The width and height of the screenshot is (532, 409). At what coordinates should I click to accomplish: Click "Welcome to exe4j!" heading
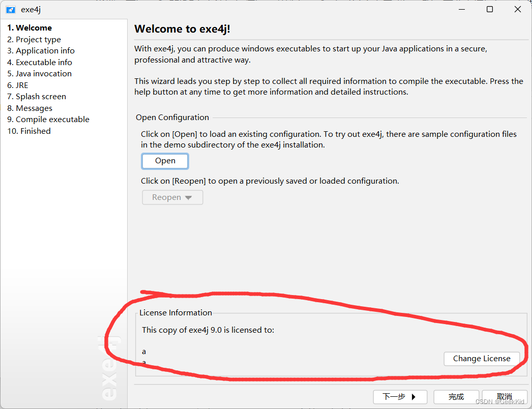[x=182, y=29]
